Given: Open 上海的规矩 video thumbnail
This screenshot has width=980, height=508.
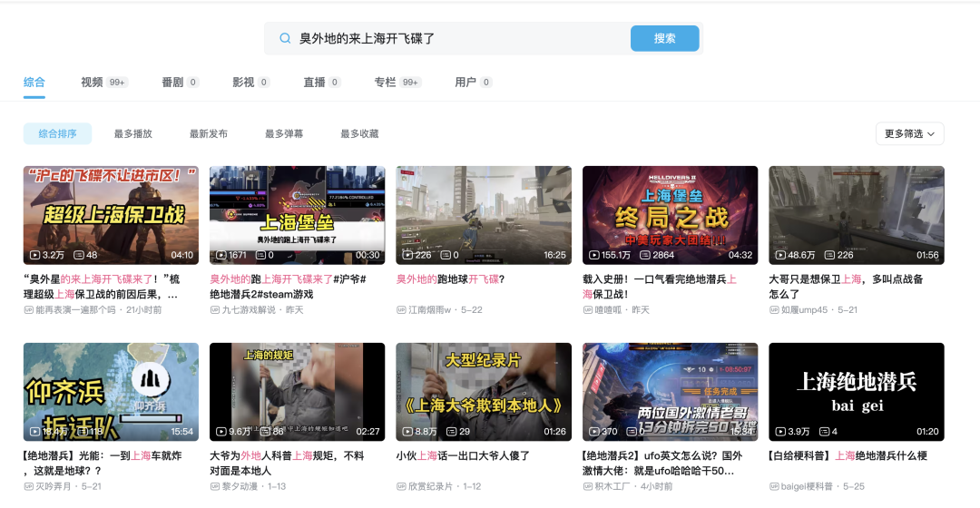Looking at the screenshot, I should tap(298, 392).
